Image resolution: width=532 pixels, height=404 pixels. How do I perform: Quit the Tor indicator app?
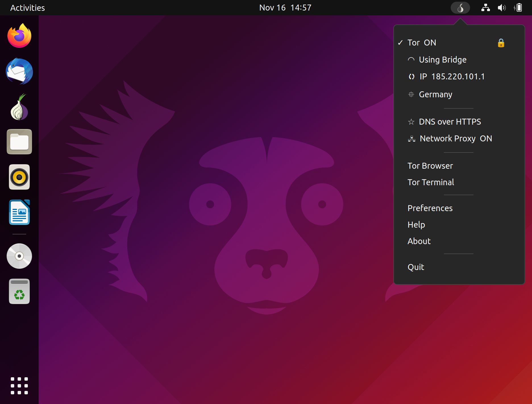point(459,267)
